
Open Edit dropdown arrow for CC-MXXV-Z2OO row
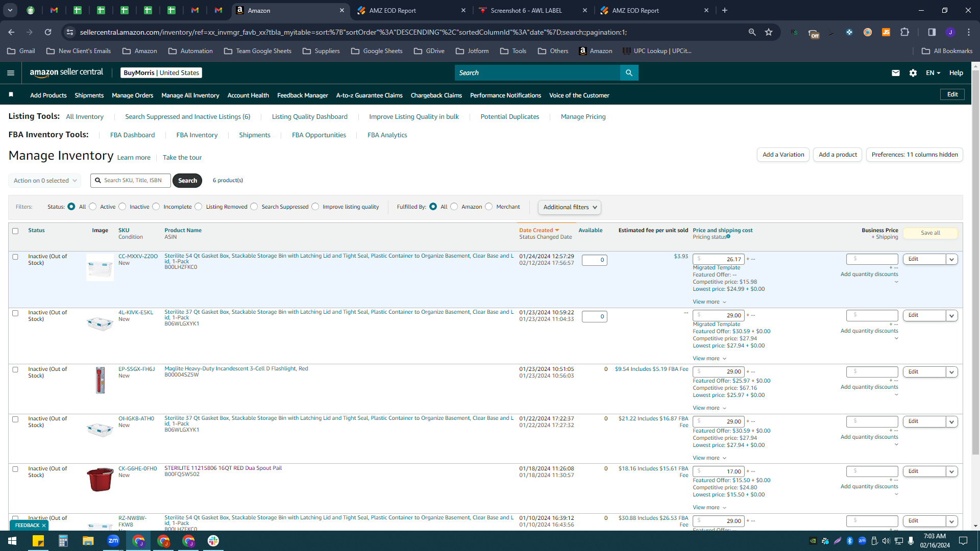pos(951,259)
